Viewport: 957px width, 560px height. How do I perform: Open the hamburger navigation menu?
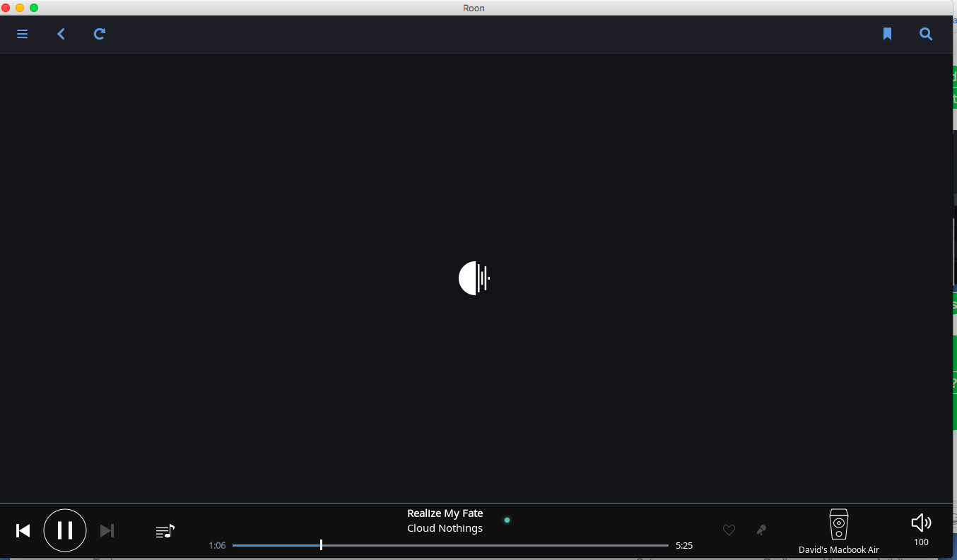(x=22, y=34)
